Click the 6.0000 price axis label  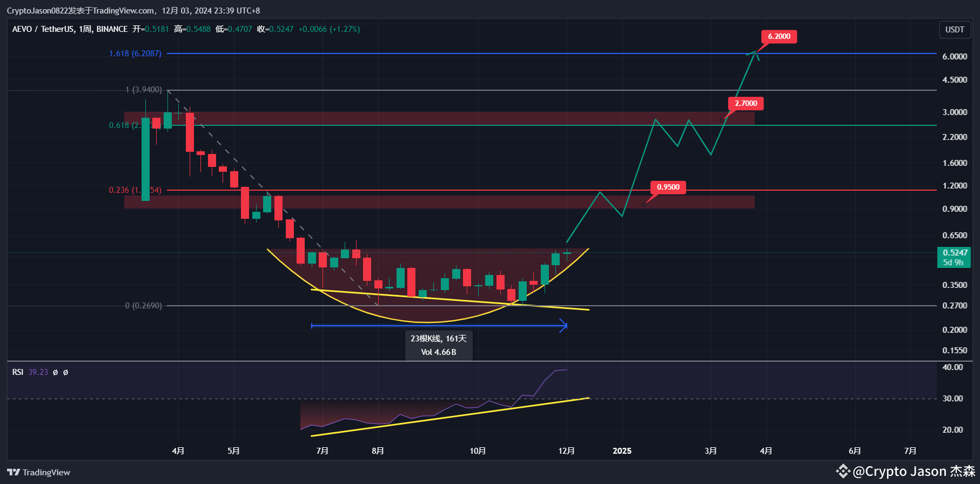(x=955, y=57)
